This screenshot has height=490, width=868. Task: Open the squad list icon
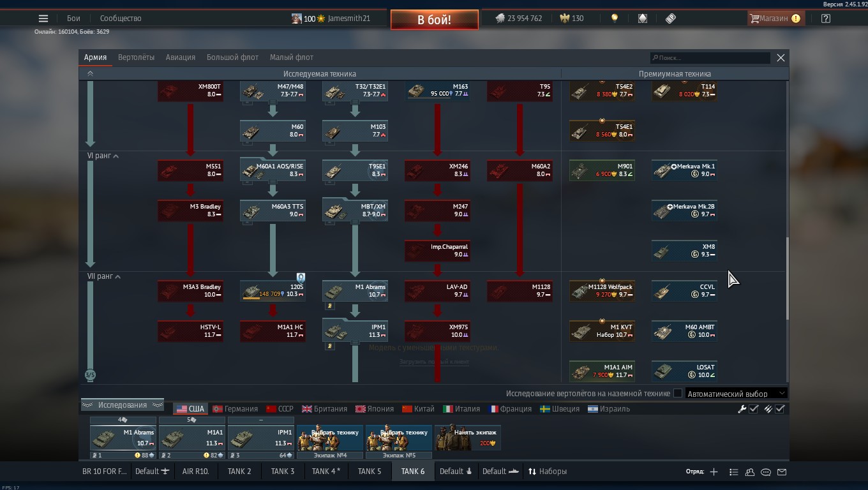733,472
